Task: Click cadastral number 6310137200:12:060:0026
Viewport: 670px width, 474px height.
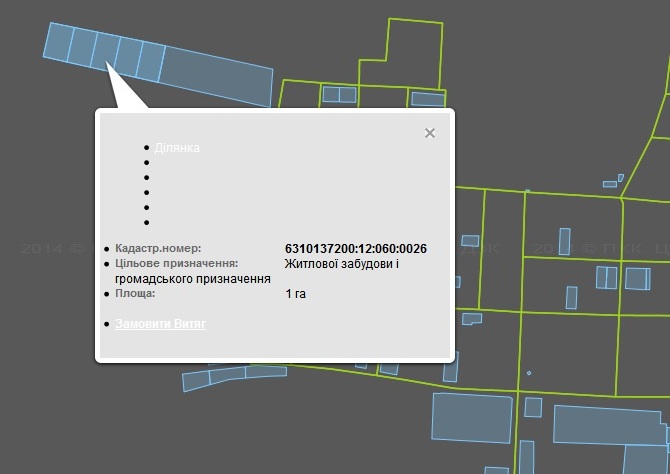Action: (356, 248)
